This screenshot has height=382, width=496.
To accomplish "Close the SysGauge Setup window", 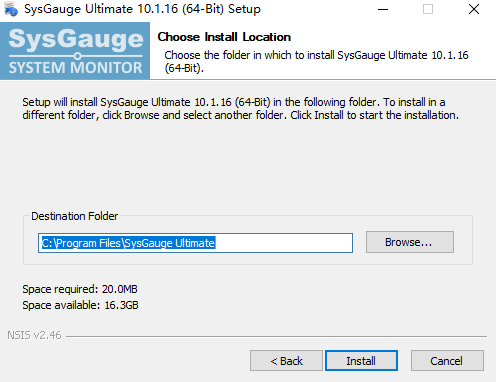I will click(x=474, y=9).
